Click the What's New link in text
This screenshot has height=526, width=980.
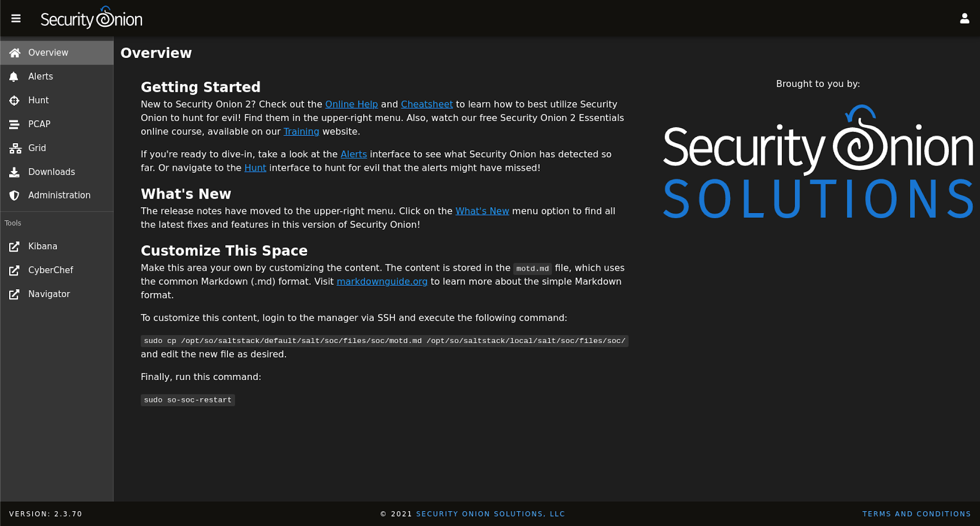pyautogui.click(x=482, y=211)
